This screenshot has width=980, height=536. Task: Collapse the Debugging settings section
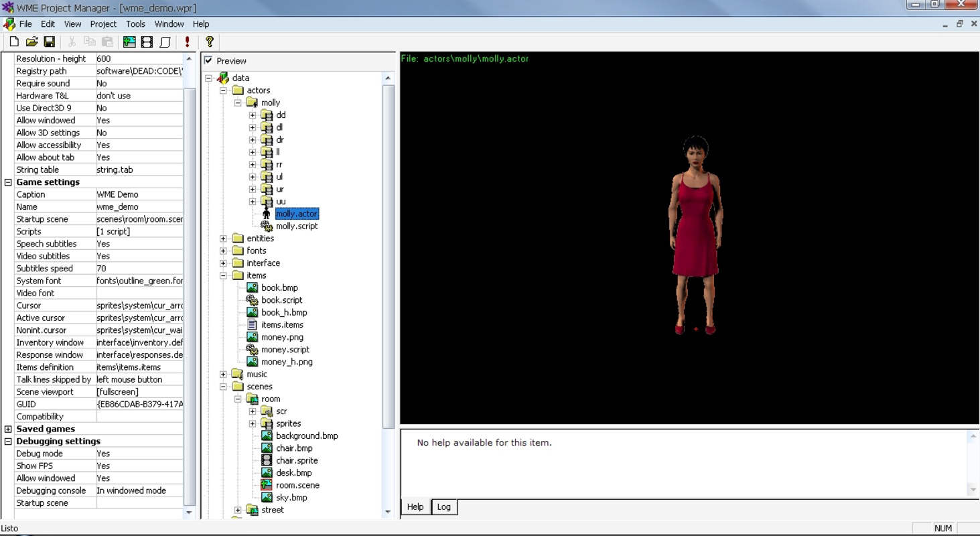7,441
